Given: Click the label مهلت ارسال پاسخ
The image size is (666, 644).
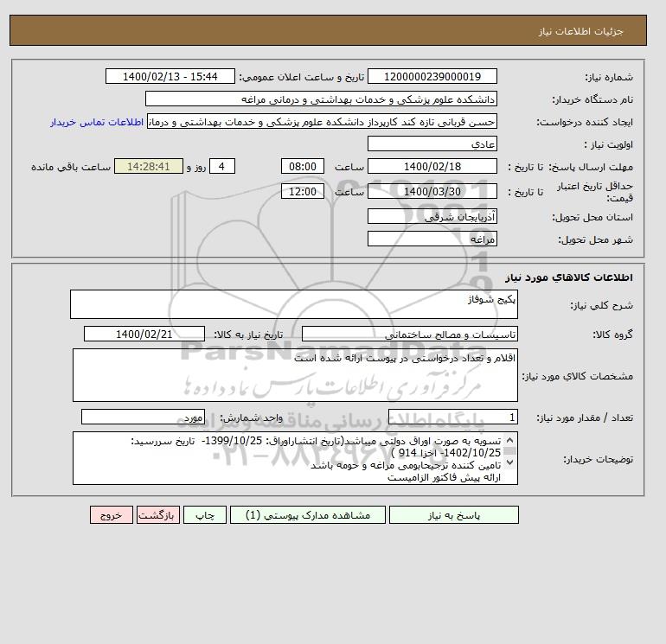Looking at the screenshot, I should click(x=591, y=167).
